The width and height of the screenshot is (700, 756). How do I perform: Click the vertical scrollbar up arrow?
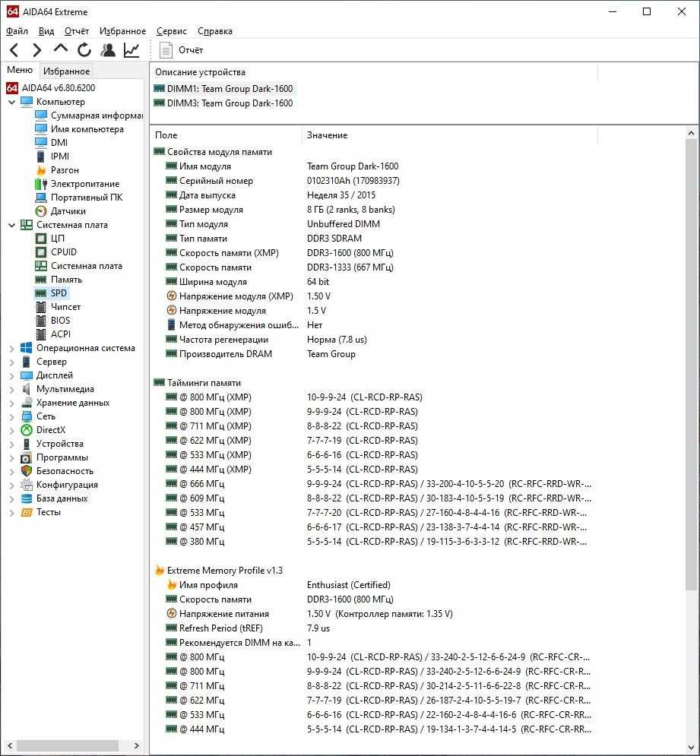point(692,133)
